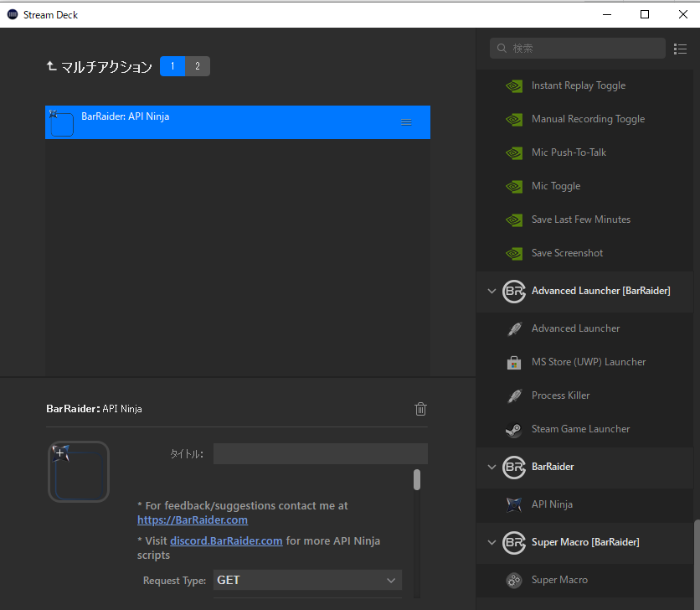Click the API Ninja shuriken icon in list
Screen dimensions: 700x610
coord(514,505)
